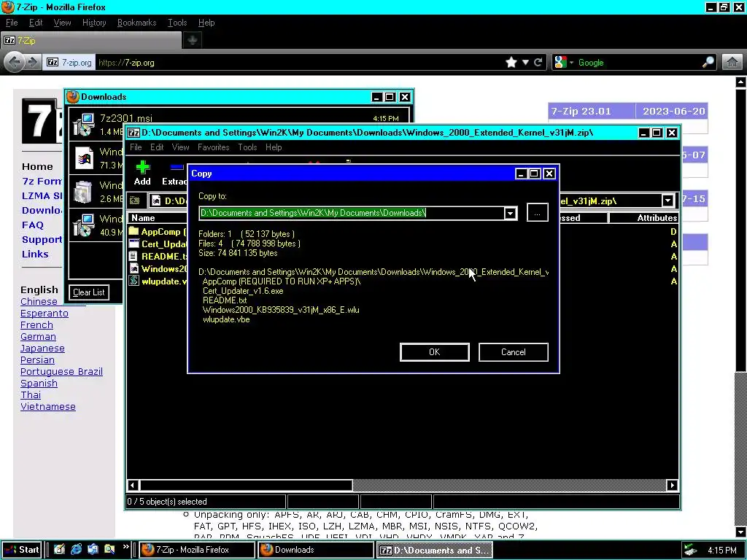747x560 pixels.
Task: Open the FAQ link on 7-zip page
Action: pos(32,225)
